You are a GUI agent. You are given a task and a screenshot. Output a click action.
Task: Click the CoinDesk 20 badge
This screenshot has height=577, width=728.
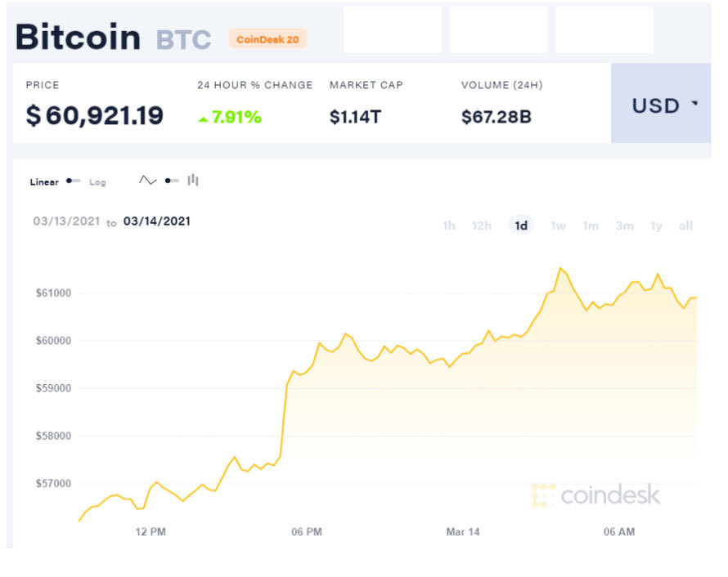267,39
